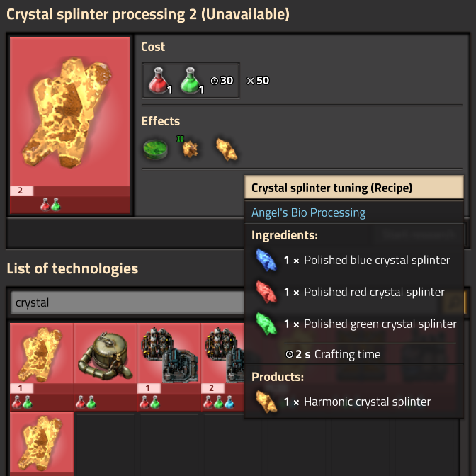This screenshot has height=476, width=476.
Task: Click the ×50 research unit count
Action: tap(258, 81)
